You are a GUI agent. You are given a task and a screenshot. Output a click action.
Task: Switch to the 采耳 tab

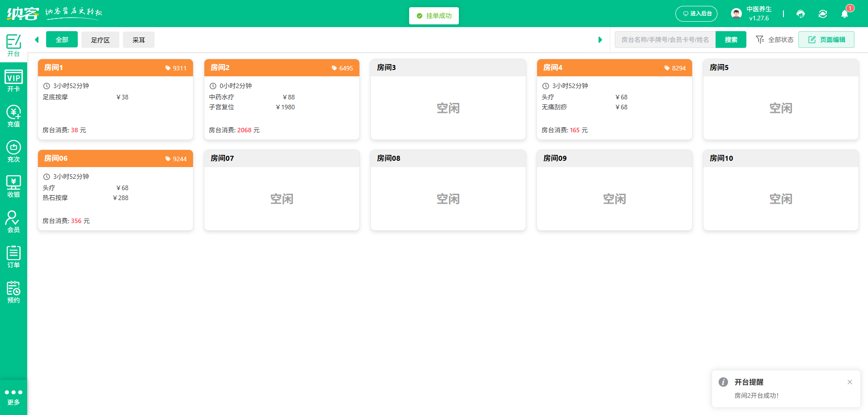pos(139,40)
